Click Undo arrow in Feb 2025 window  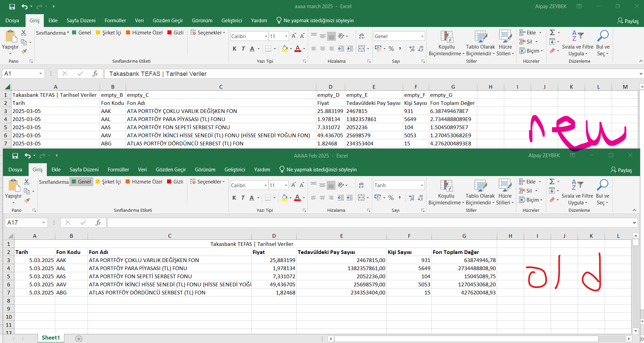[x=28, y=155]
